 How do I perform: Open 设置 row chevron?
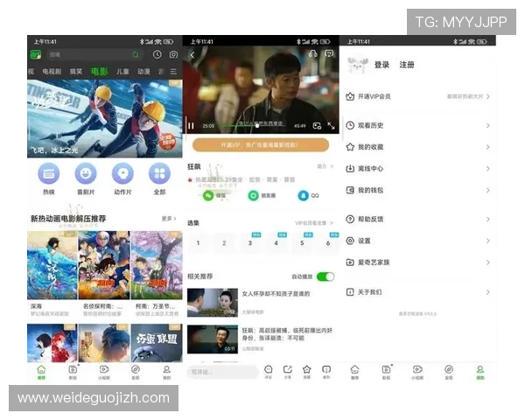[488, 241]
